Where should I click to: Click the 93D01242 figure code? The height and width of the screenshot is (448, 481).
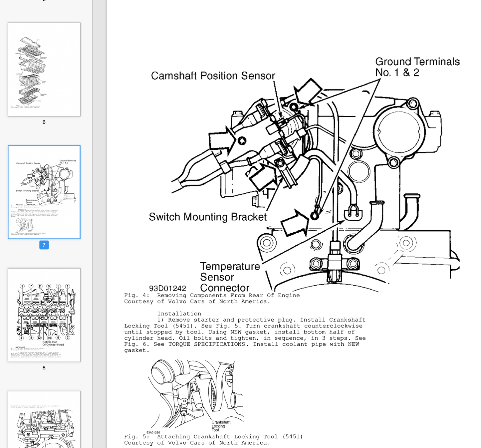(167, 288)
